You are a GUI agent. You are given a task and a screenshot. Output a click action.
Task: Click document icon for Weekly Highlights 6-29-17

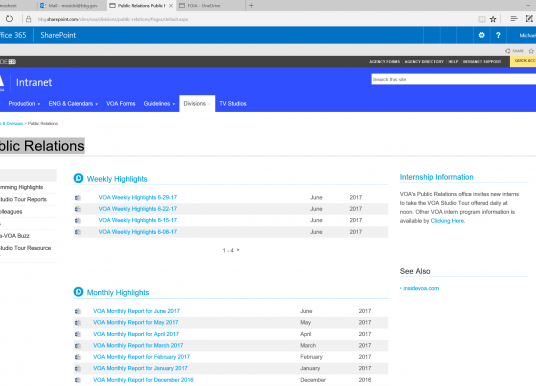78,198
